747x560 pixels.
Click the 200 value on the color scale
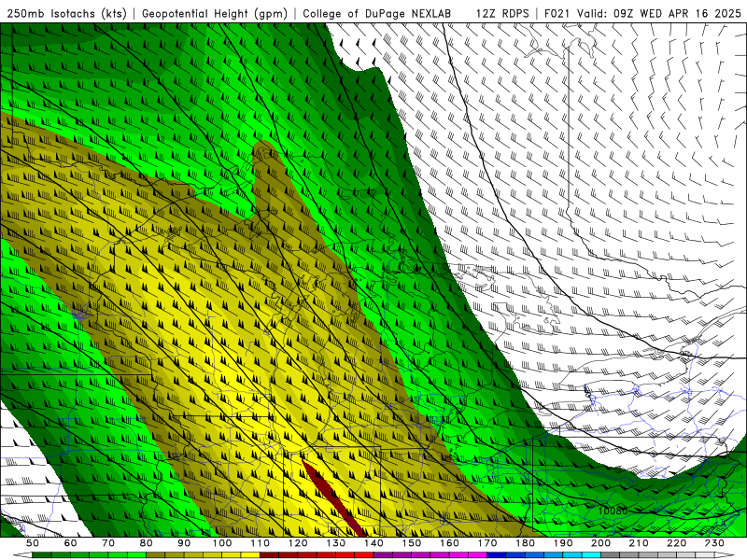pos(601,543)
